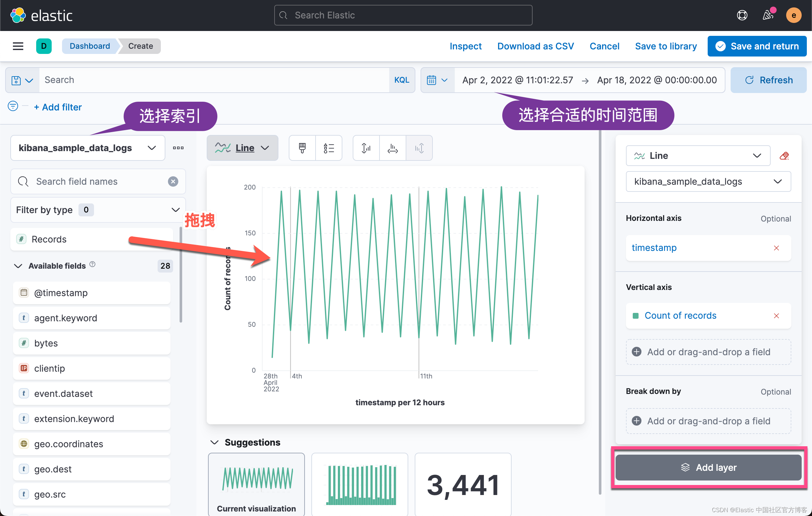This screenshot has height=516, width=812.
Task: Open bottom axis settings icon
Action: pyautogui.click(x=392, y=148)
